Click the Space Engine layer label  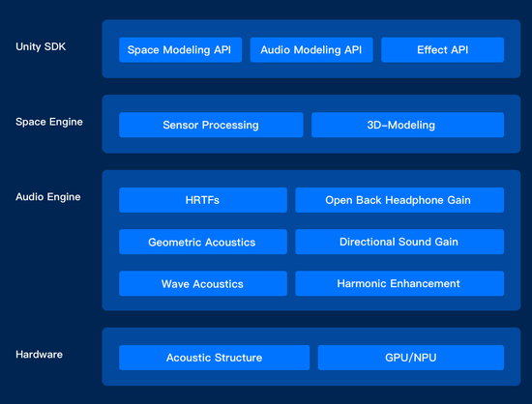[49, 122]
